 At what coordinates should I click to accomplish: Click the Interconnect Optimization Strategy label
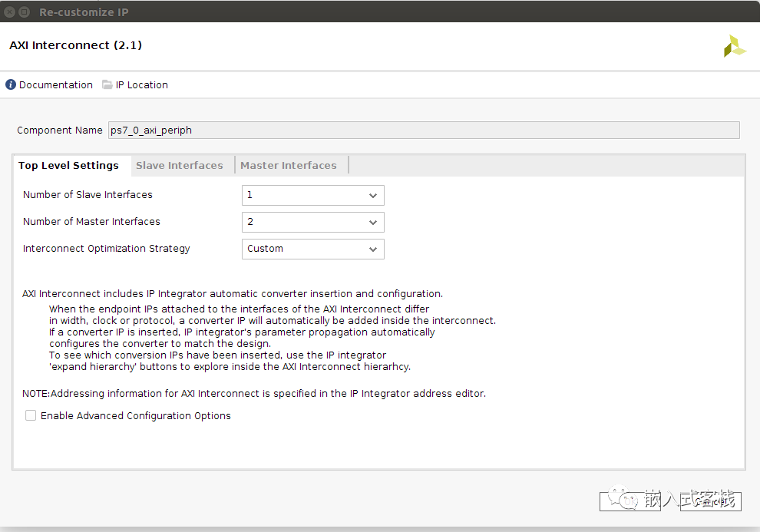106,249
